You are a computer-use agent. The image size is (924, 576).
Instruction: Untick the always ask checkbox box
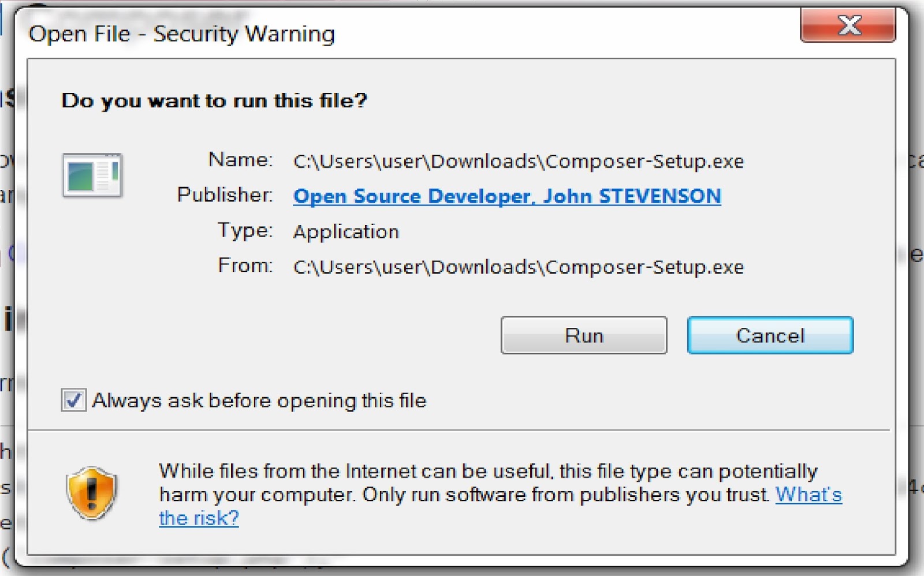tap(74, 400)
